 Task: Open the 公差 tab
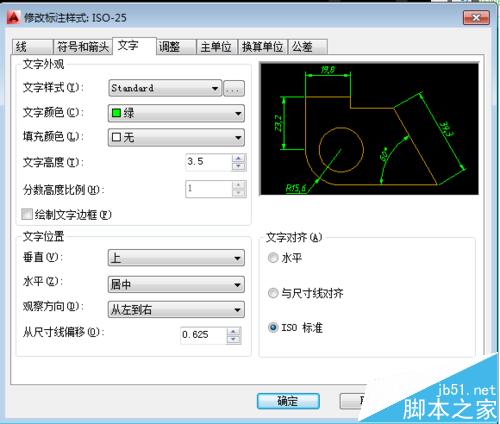308,47
